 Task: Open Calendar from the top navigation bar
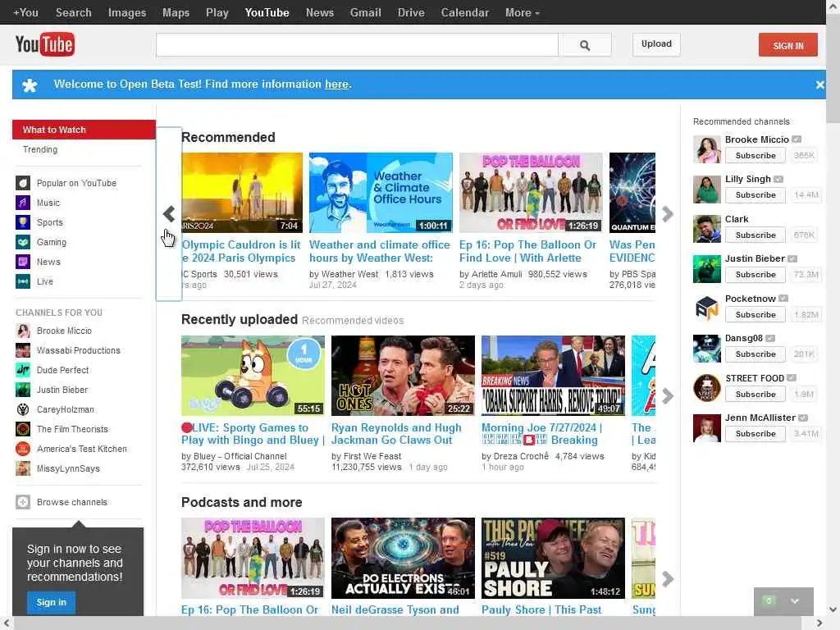[464, 12]
